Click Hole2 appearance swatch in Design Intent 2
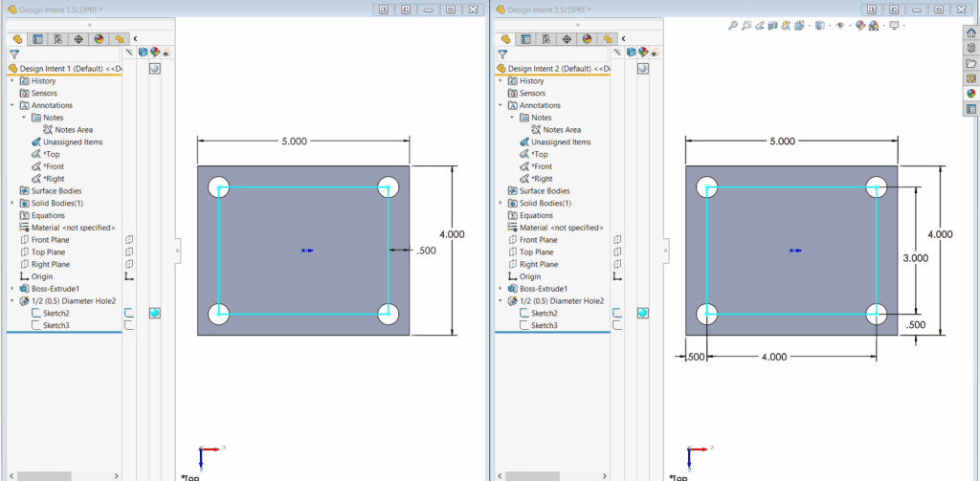Viewport: 980px width, 481px height. pos(643,313)
